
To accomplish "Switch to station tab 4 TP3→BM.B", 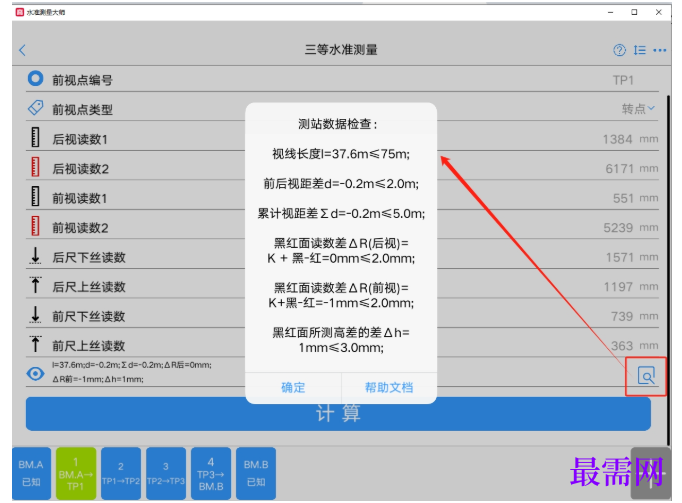I will pyautogui.click(x=211, y=473).
